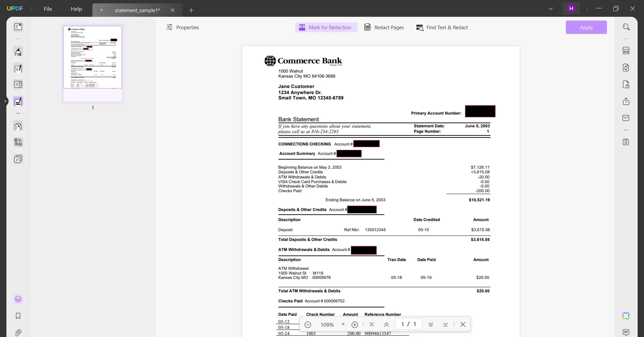Click the Checks Paid 'Account # 000009752'
Viewport: 644px width, 337px height.
click(x=325, y=301)
